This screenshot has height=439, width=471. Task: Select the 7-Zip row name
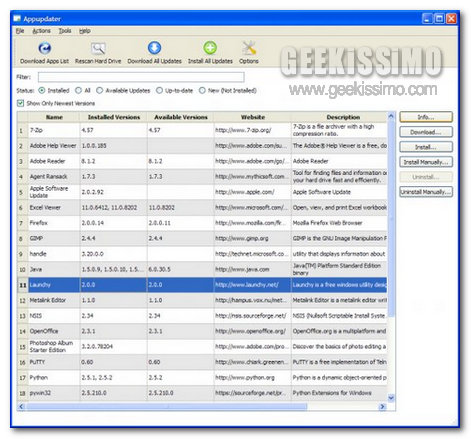coord(36,130)
